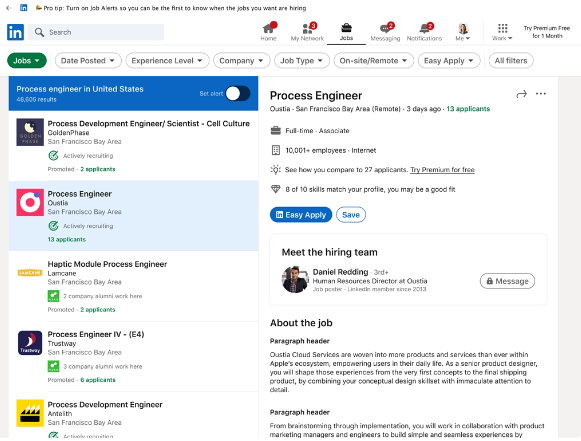The image size is (581, 441).
Task: Click the diamond skills match icon
Action: [x=275, y=189]
